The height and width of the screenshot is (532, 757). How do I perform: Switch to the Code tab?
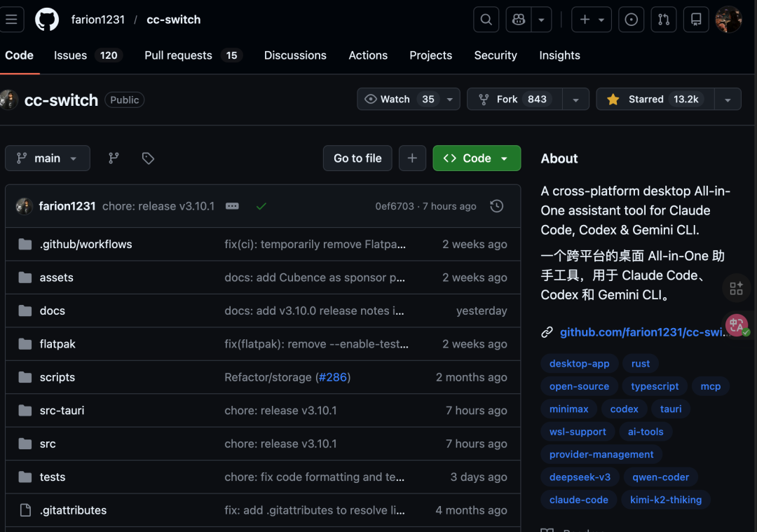20,55
